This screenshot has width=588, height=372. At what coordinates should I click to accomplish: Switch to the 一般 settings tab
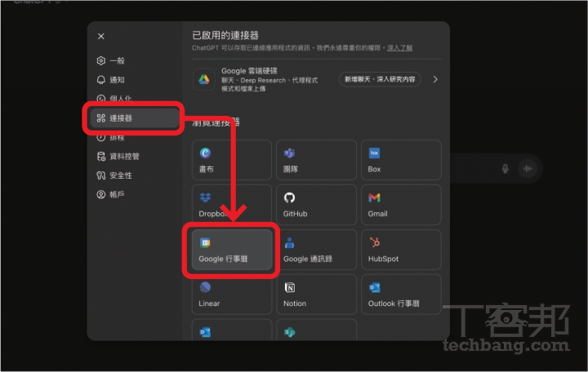coord(134,60)
